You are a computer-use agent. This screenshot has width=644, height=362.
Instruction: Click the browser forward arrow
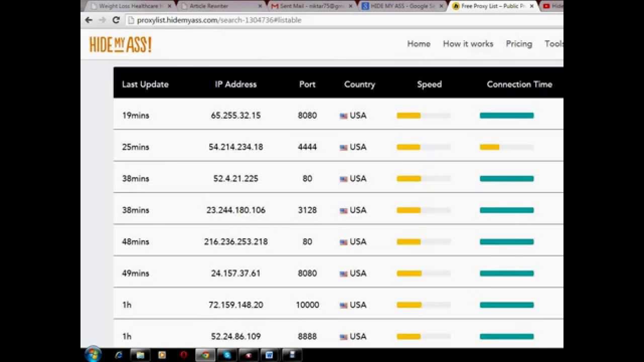coord(102,20)
